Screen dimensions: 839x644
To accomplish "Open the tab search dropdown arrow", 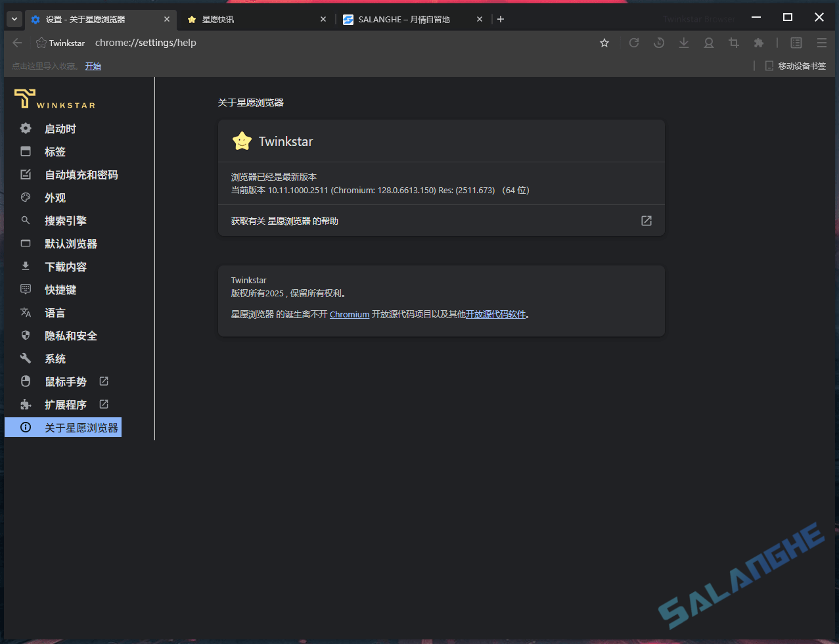I will (13, 18).
